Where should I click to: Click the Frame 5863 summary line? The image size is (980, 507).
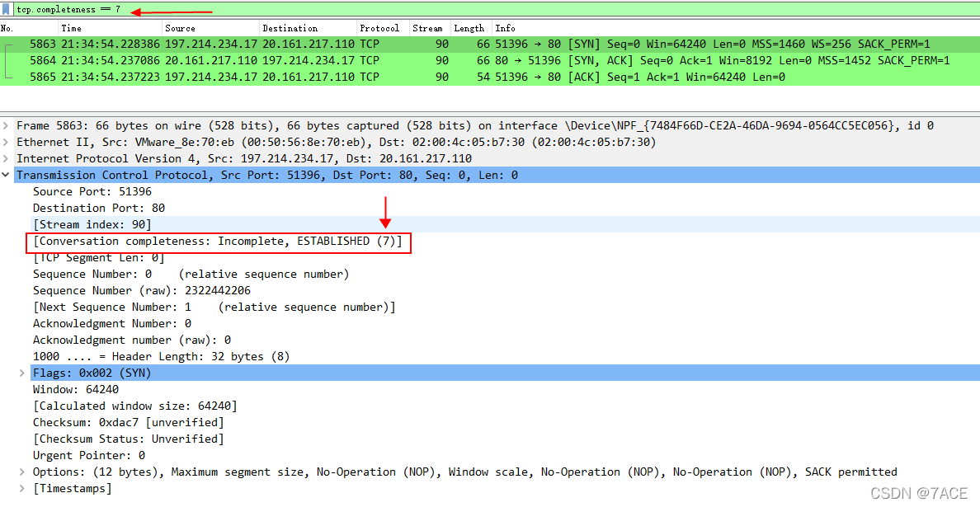(x=475, y=125)
